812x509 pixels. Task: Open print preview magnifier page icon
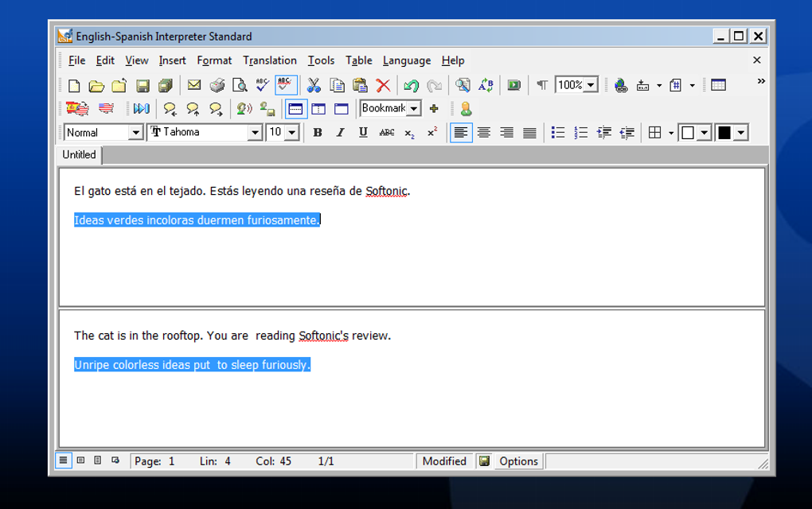coord(240,85)
